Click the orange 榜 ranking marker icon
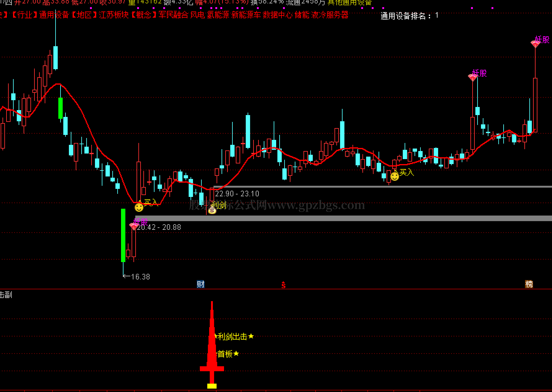Viewport: 552px width, 392px height. pos(529,284)
